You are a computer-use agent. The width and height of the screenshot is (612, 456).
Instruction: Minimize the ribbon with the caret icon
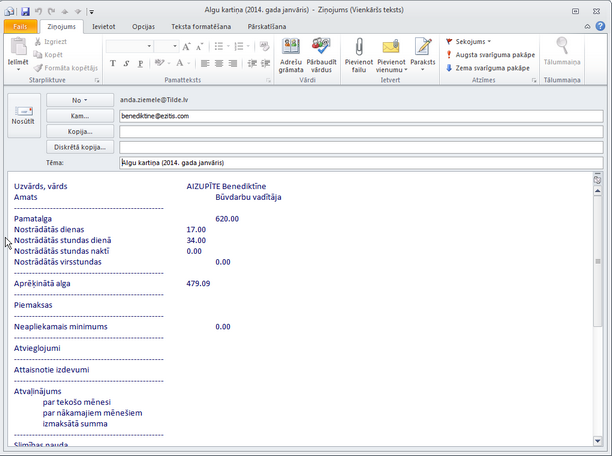point(587,27)
